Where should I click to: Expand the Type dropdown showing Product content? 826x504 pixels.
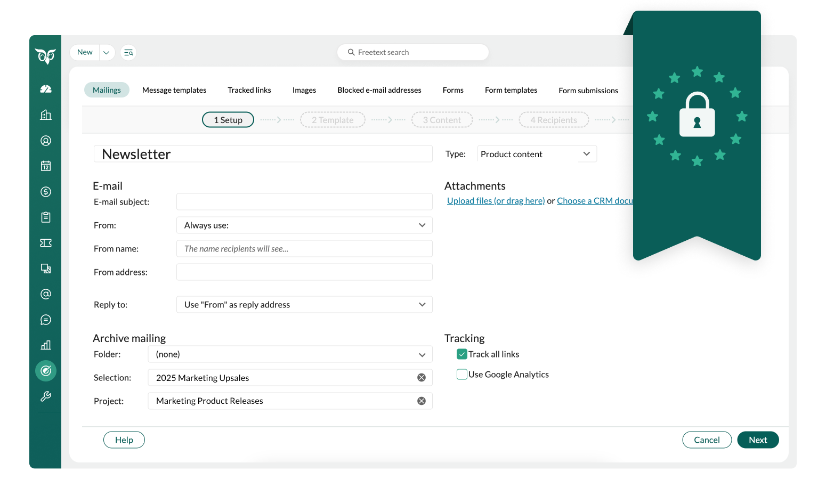(x=537, y=154)
